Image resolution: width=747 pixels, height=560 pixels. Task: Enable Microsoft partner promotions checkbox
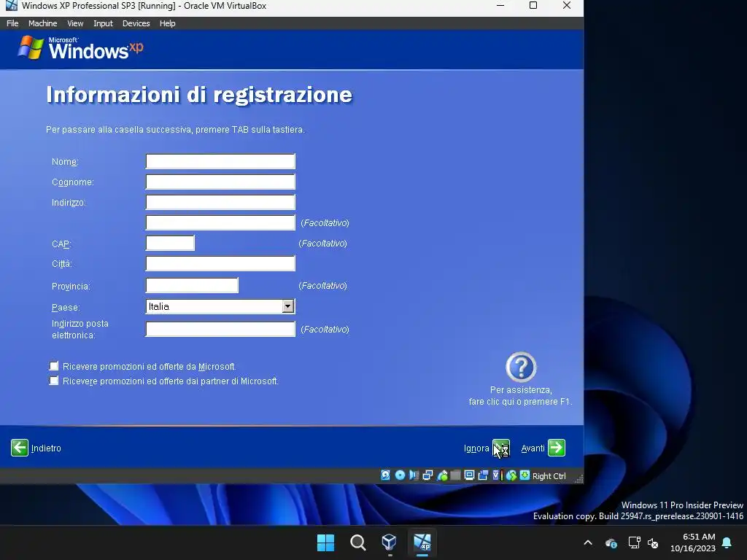click(54, 381)
